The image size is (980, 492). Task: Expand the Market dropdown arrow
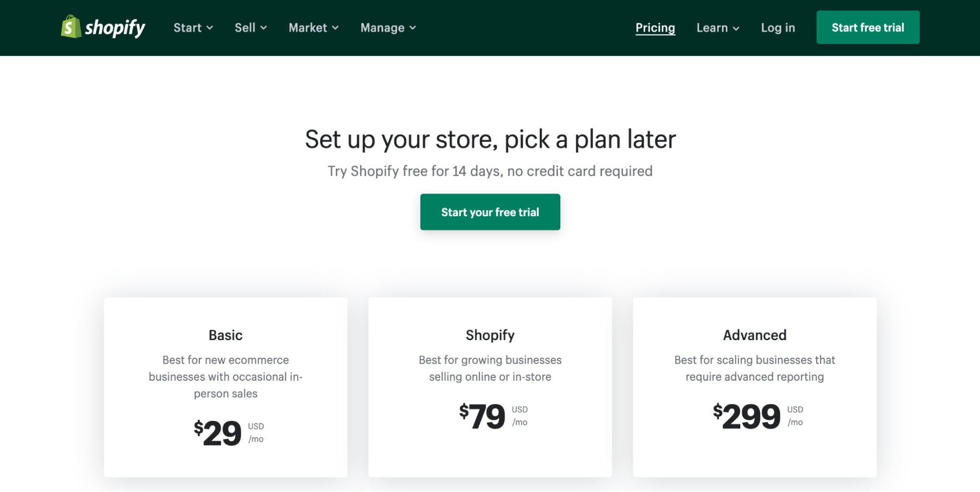tap(335, 28)
